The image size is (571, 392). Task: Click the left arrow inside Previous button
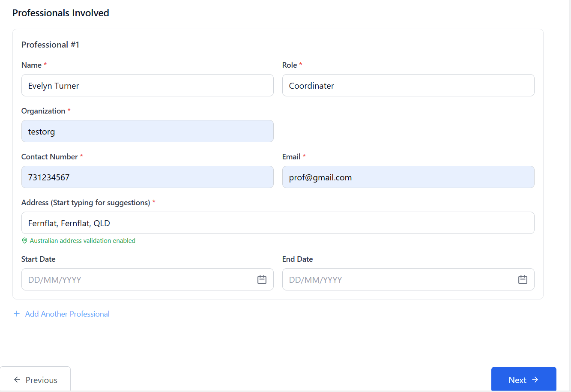click(x=17, y=380)
